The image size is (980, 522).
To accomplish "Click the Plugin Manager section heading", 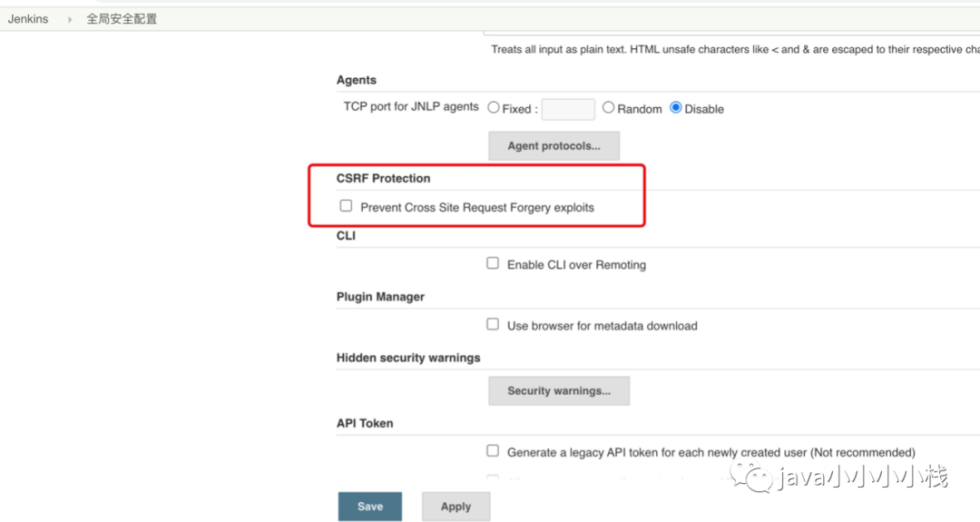I will 380,297.
